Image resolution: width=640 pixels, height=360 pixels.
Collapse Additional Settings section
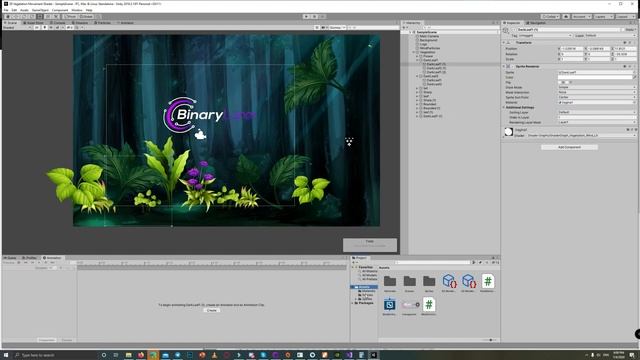click(x=504, y=107)
